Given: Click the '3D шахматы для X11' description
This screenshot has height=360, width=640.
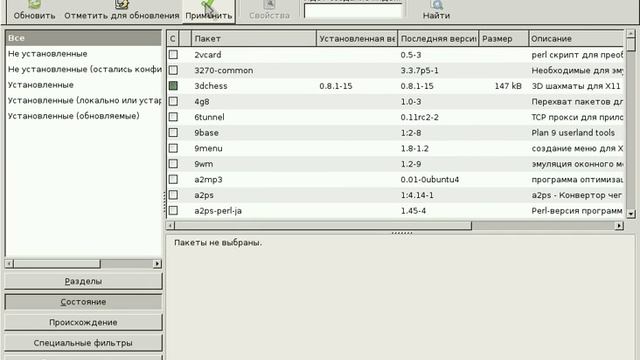Looking at the screenshot, I should (x=576, y=86).
